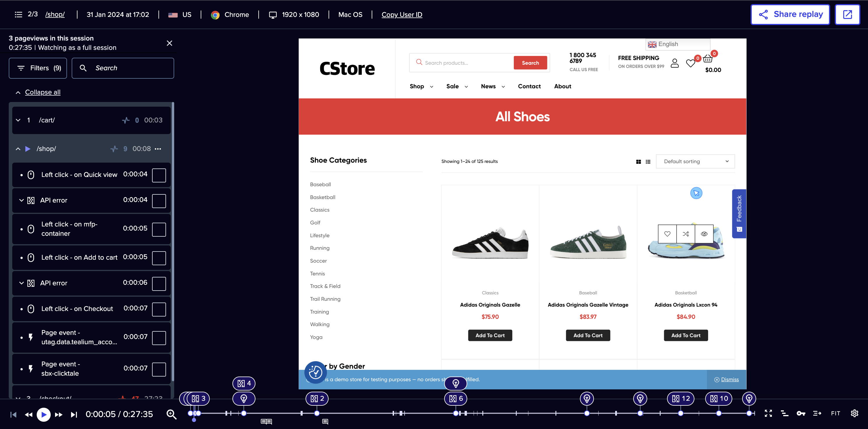
Task: Open the session list menu icon
Action: pyautogui.click(x=19, y=15)
